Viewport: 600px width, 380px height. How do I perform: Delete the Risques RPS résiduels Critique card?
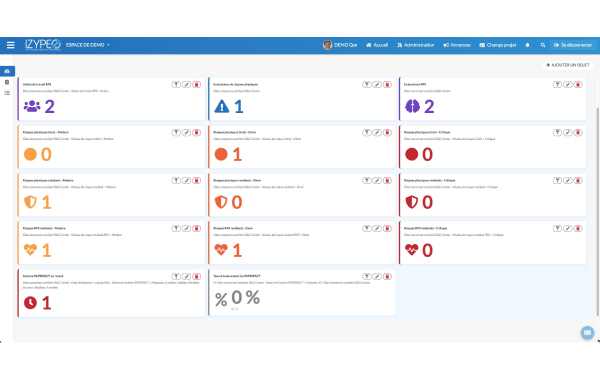pos(578,228)
